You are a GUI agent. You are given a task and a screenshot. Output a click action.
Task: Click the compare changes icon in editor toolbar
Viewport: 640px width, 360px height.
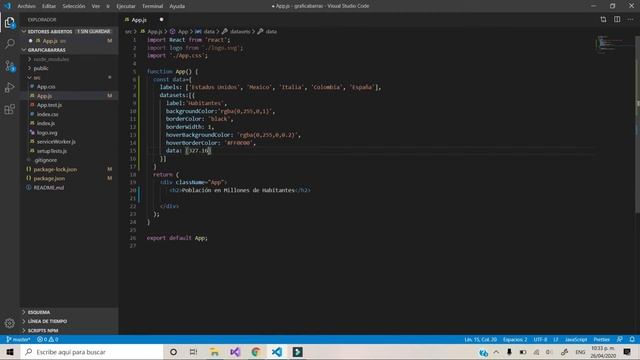(x=603, y=19)
